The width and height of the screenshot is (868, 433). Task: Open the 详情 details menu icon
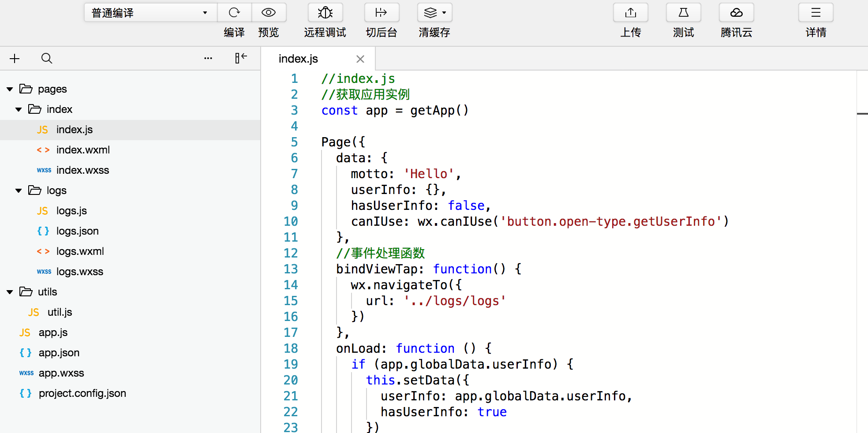point(816,13)
